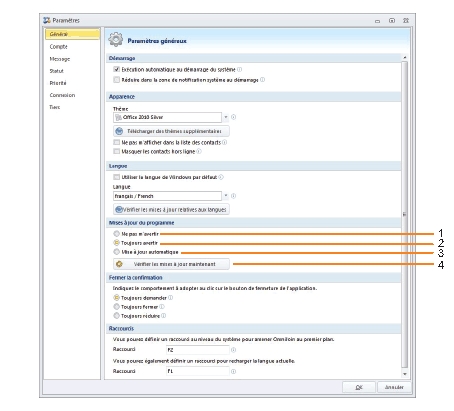454x411 pixels.
Task: Click the info icon beside Toujours réduire
Action: pos(163,316)
